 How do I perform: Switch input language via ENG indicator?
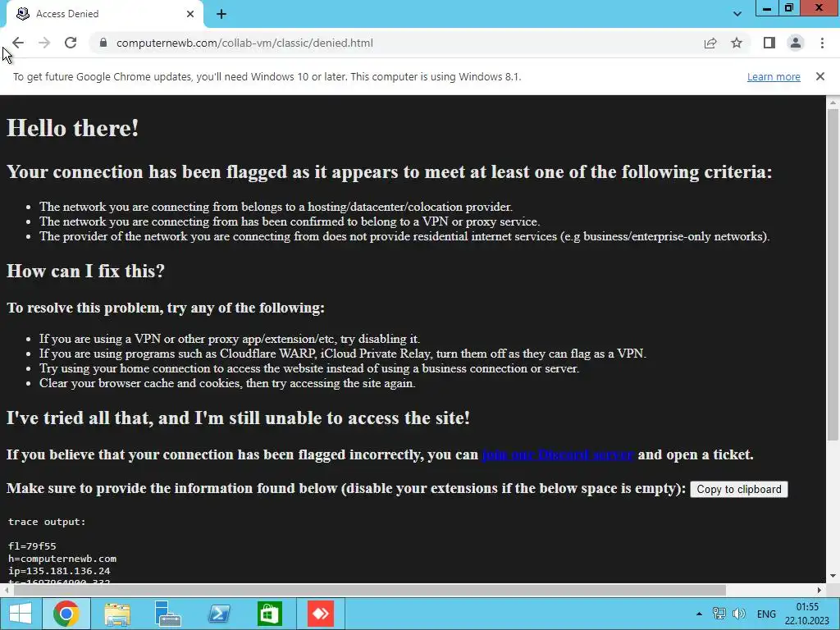pyautogui.click(x=766, y=614)
